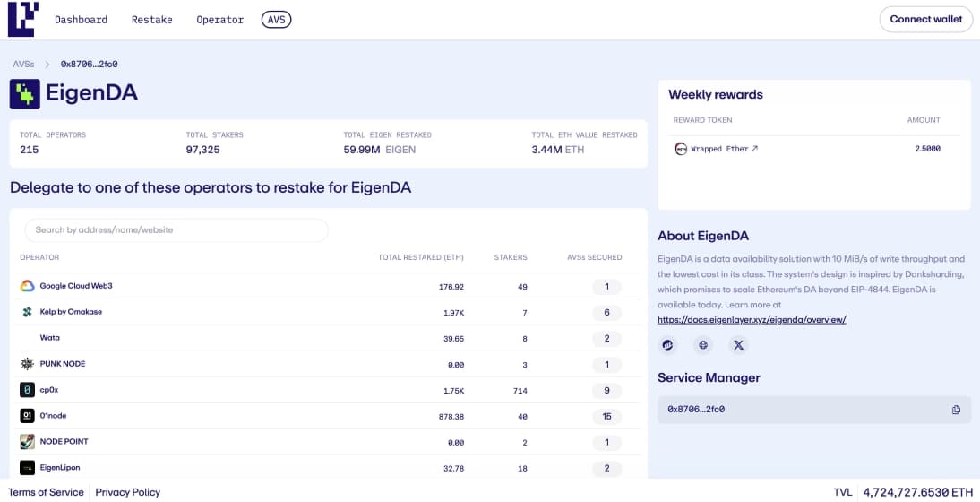This screenshot has width=980, height=502.
Task: Click the EigenDA logo beside the title
Action: (x=25, y=94)
